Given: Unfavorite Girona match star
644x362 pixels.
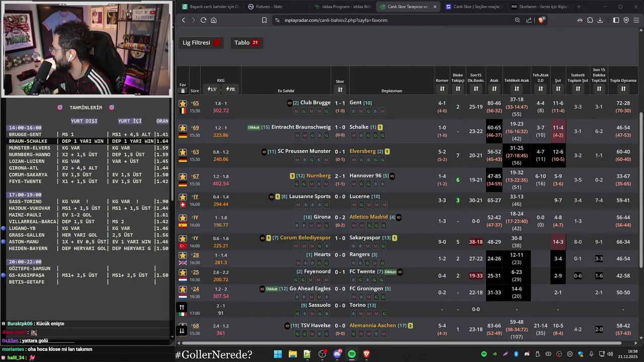Looking at the screenshot, I should tap(183, 218).
